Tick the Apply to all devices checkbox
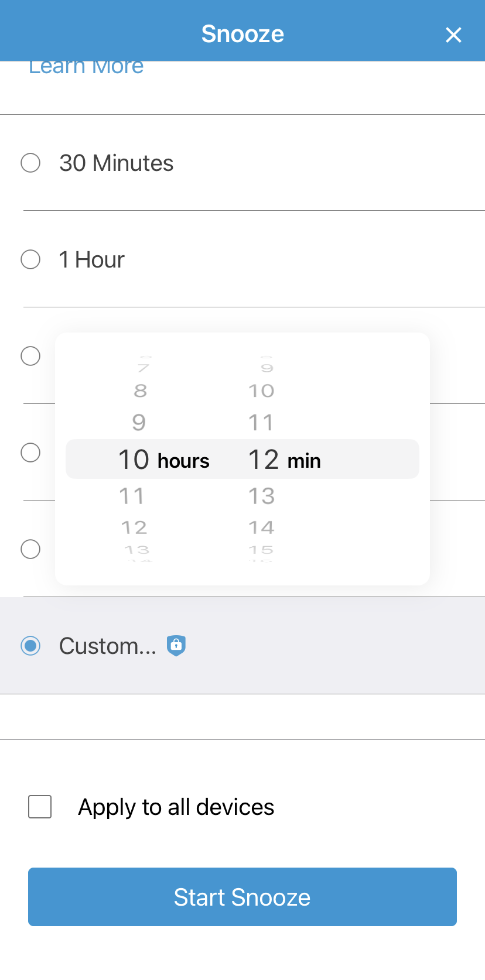This screenshot has height=980, width=485. click(x=40, y=807)
